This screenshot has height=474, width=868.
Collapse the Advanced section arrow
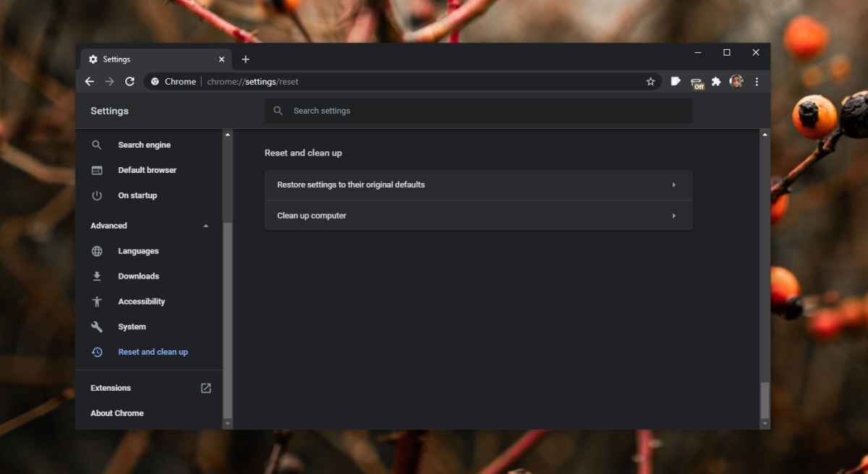(x=206, y=226)
